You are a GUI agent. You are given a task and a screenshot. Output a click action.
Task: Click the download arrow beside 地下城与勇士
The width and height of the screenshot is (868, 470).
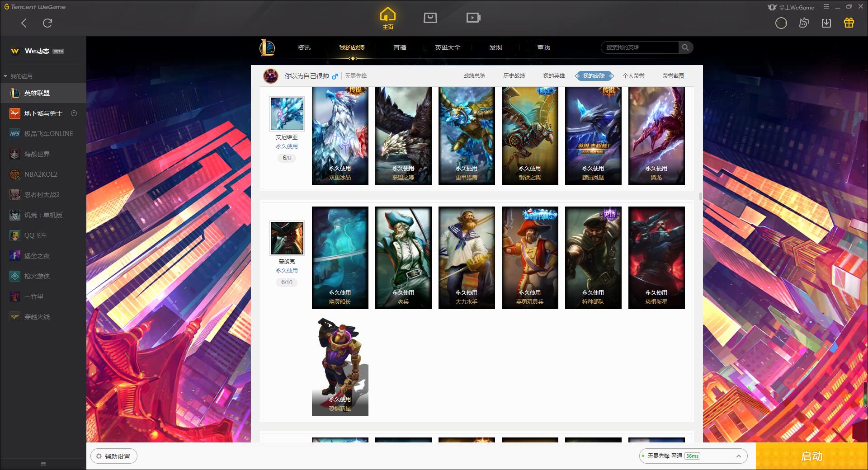74,113
